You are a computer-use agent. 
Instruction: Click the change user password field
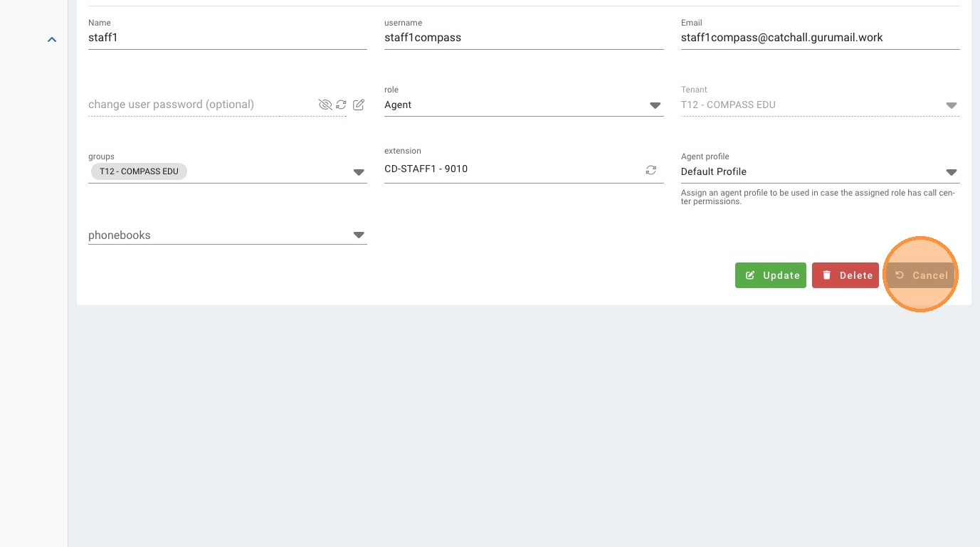tap(199, 105)
